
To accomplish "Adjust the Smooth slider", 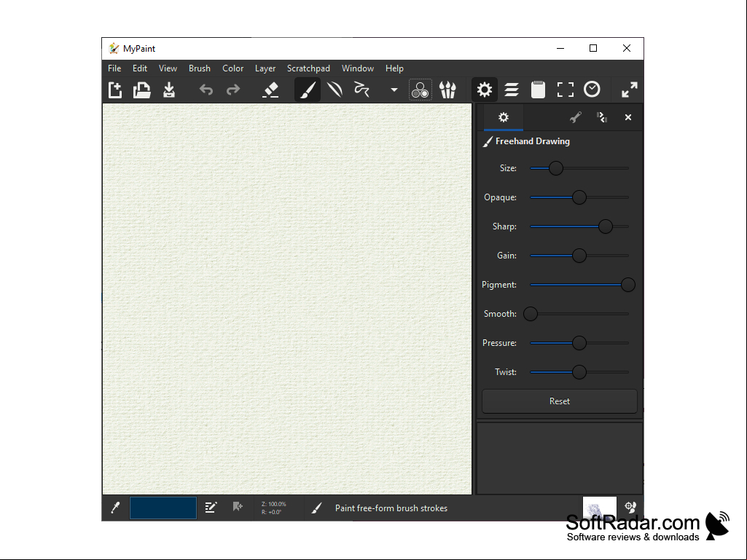I will coord(576,314).
